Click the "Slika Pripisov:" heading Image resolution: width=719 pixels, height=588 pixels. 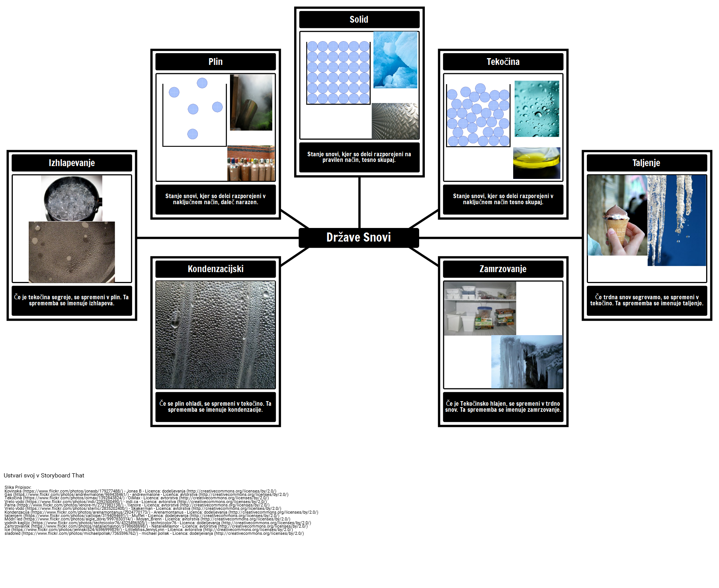pyautogui.click(x=18, y=488)
